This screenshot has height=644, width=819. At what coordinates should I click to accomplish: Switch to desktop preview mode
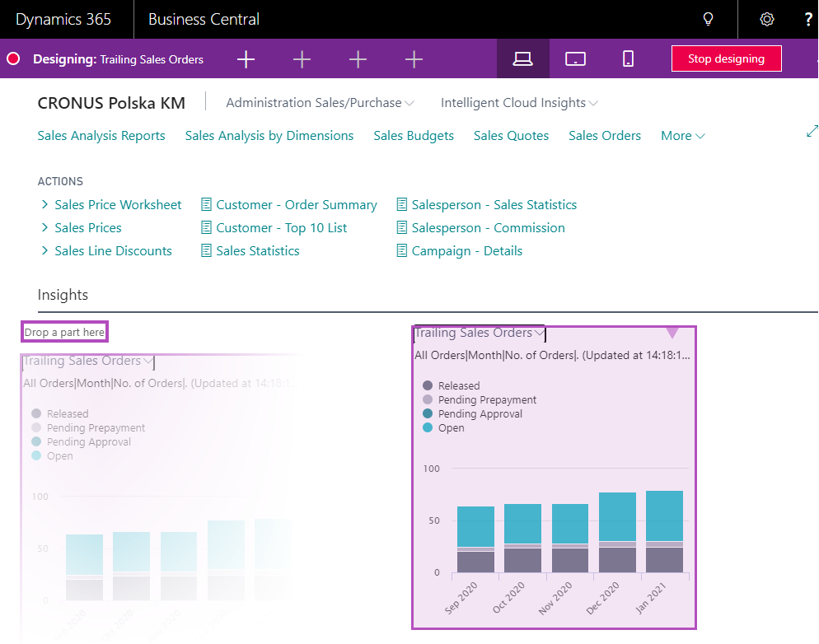pos(522,59)
